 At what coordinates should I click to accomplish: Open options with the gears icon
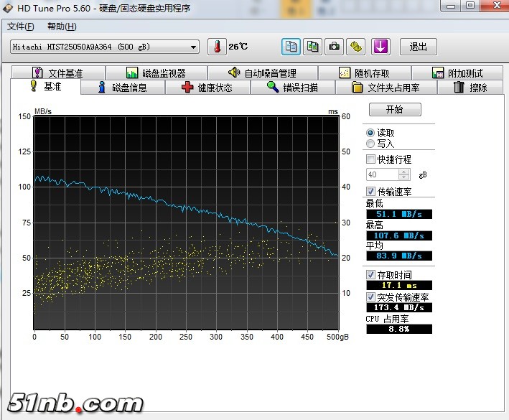point(356,47)
